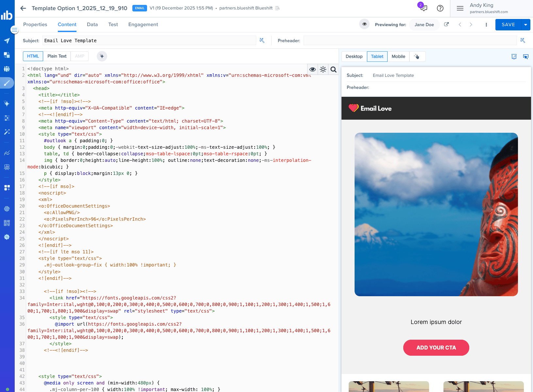
Task: Select the AMP editor tab
Action: (x=80, y=56)
